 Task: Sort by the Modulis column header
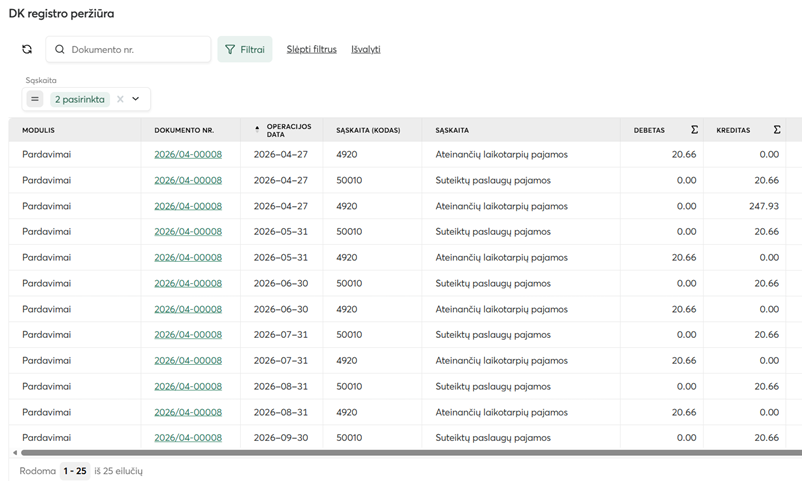tap(39, 130)
